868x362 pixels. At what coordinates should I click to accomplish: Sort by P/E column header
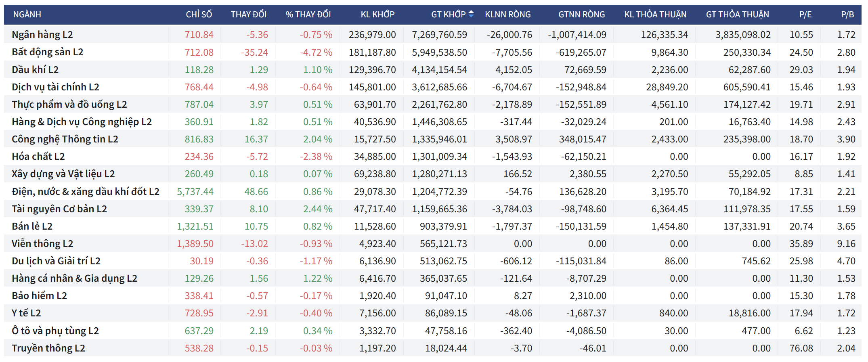pyautogui.click(x=805, y=15)
